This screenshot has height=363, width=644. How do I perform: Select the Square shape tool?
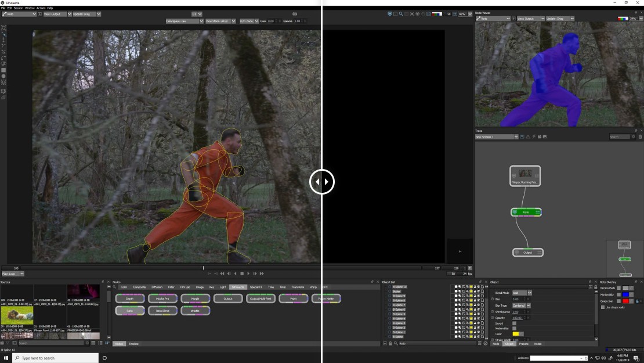pos(3,70)
